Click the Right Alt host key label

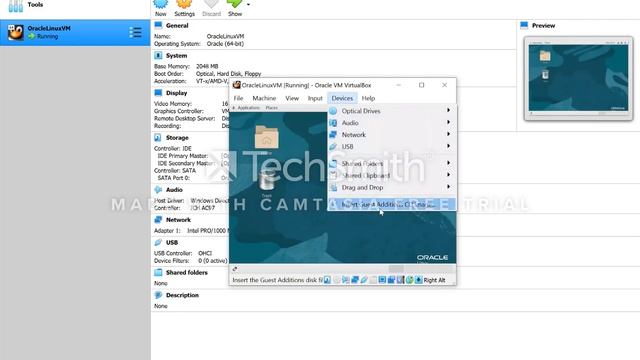point(434,280)
